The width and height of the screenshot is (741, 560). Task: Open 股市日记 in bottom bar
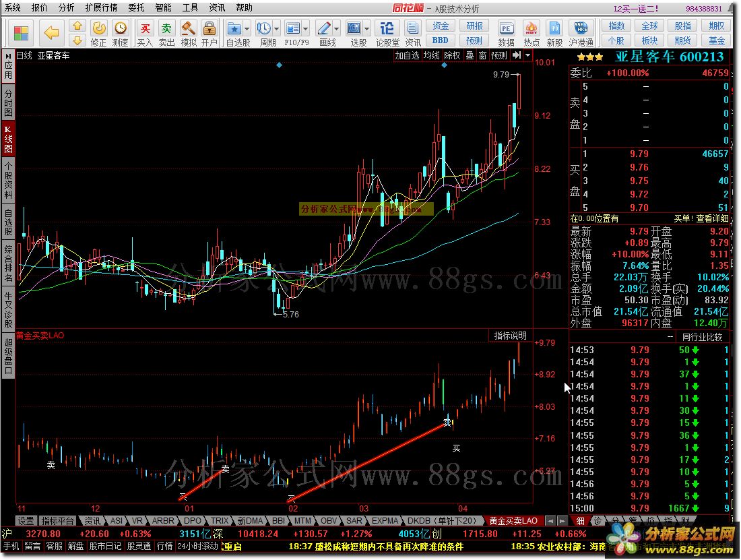tap(105, 546)
